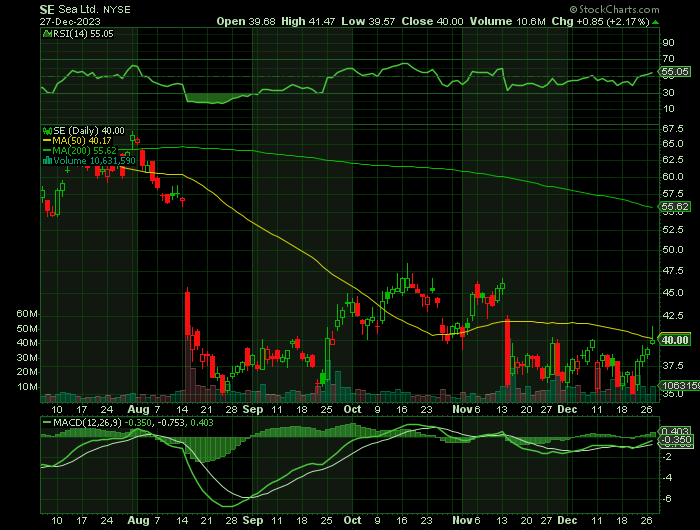
Task: Click the RSI line icon before RSI(14)
Action: tap(47, 34)
